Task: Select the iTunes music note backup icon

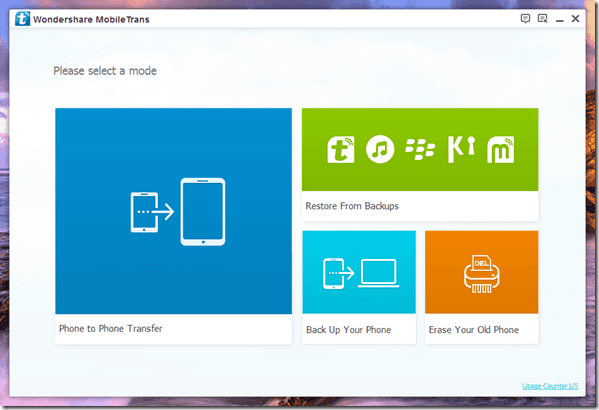Action: 380,149
